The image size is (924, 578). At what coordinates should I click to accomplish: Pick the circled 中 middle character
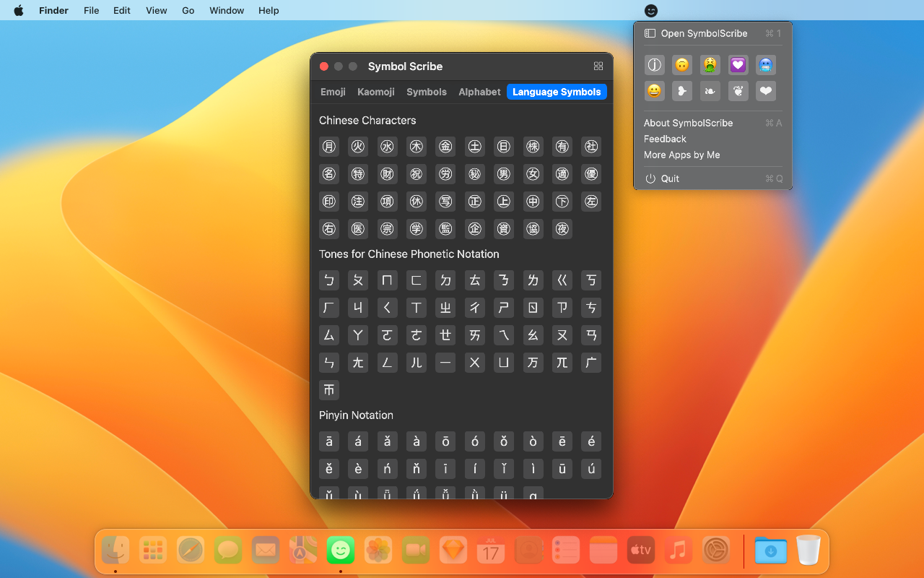coord(533,202)
